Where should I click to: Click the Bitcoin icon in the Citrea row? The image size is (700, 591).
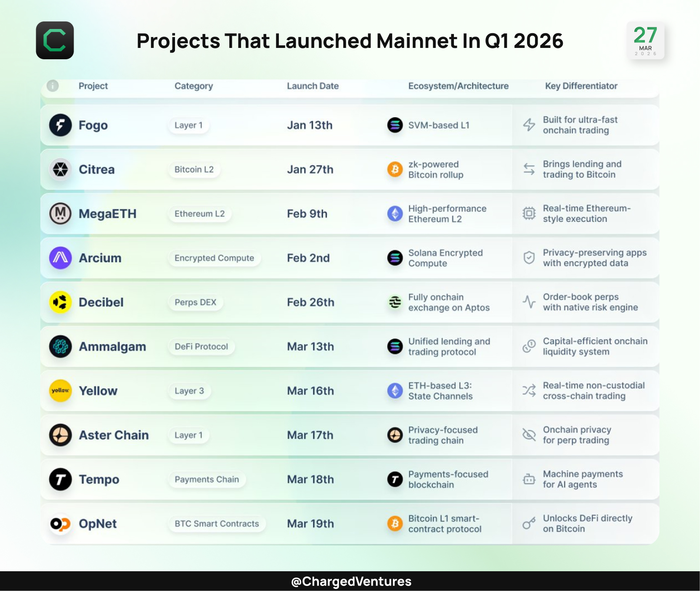(x=395, y=169)
